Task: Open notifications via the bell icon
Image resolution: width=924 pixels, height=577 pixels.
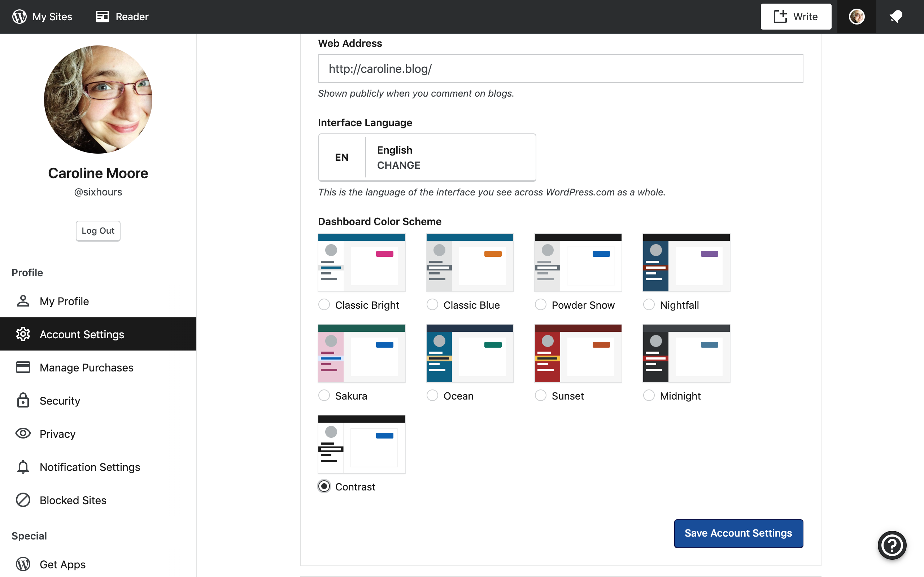Action: [895, 17]
